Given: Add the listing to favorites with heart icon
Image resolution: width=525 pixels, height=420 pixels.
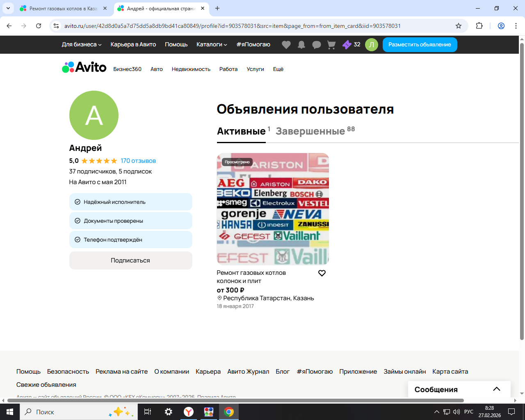Looking at the screenshot, I should click(322, 273).
